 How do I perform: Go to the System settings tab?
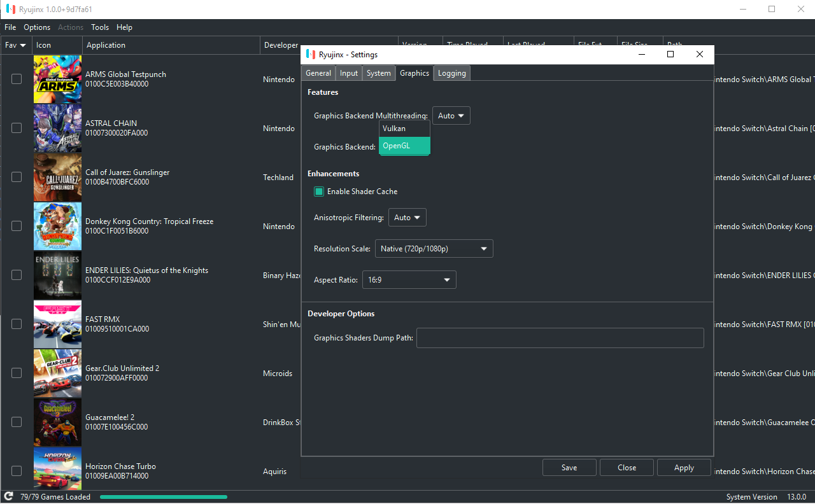pos(379,73)
